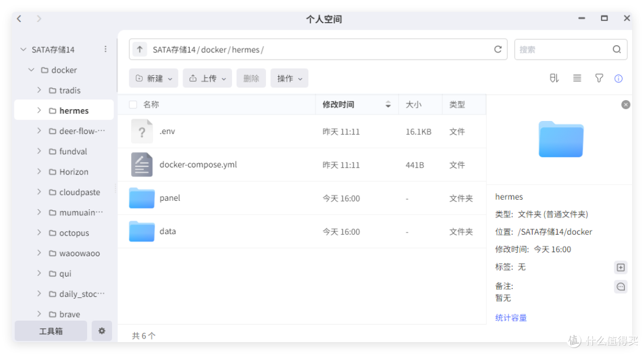Expand the hermes folder node
The image size is (644, 354).
pyautogui.click(x=39, y=110)
